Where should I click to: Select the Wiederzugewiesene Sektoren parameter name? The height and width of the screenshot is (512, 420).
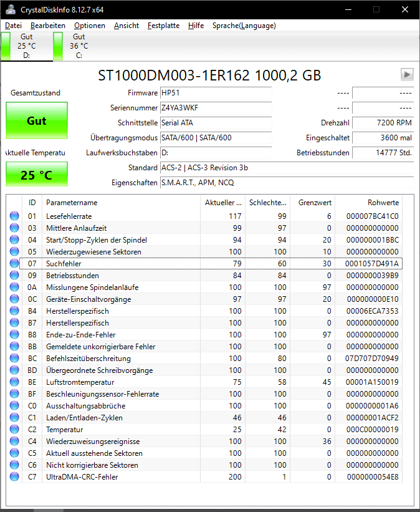pos(93,252)
